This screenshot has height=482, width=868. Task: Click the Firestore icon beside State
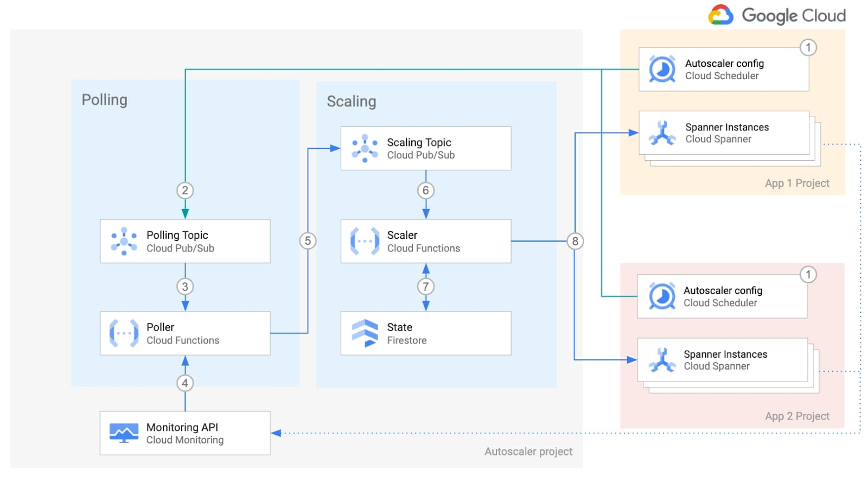365,333
